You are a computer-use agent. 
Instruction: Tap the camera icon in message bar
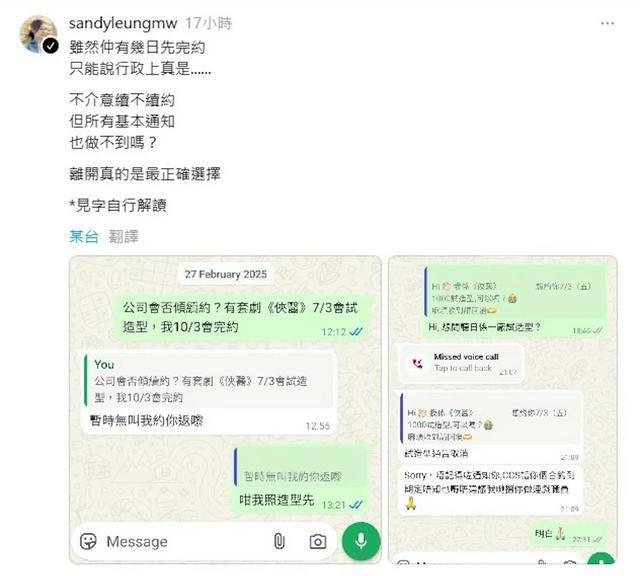(318, 542)
